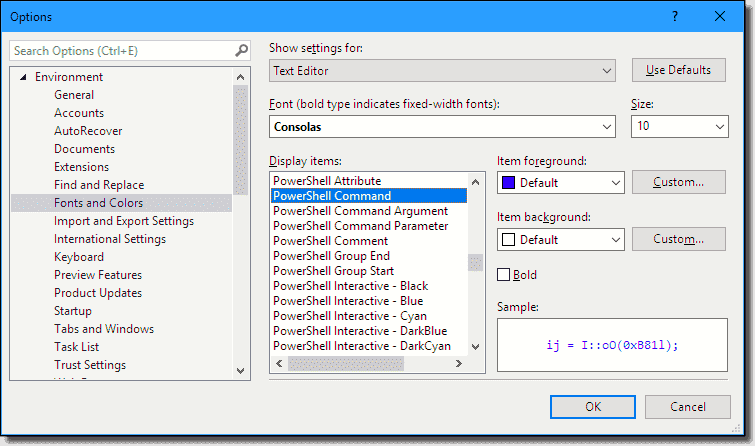Select PowerShell Command display item
Viewport: 755px width, 446px height.
pyautogui.click(x=368, y=196)
